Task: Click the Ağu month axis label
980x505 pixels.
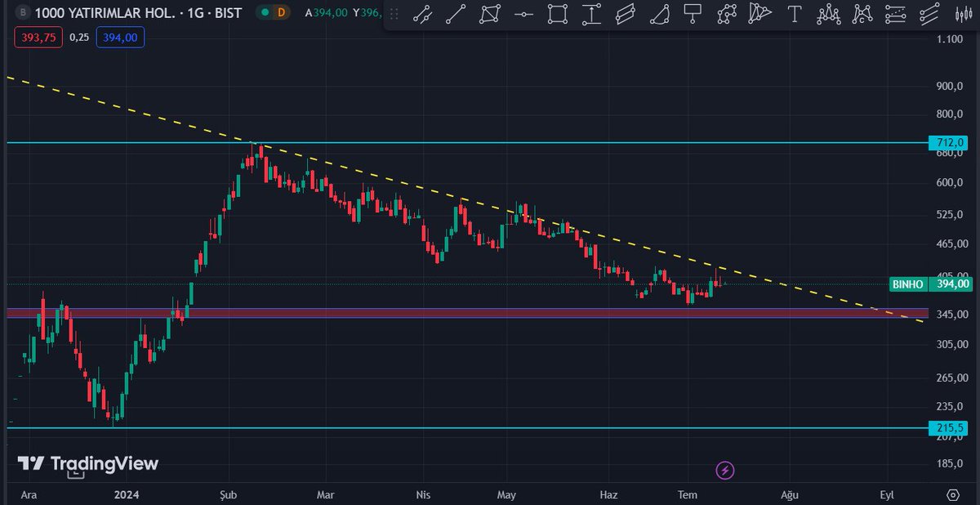Action: (x=789, y=495)
